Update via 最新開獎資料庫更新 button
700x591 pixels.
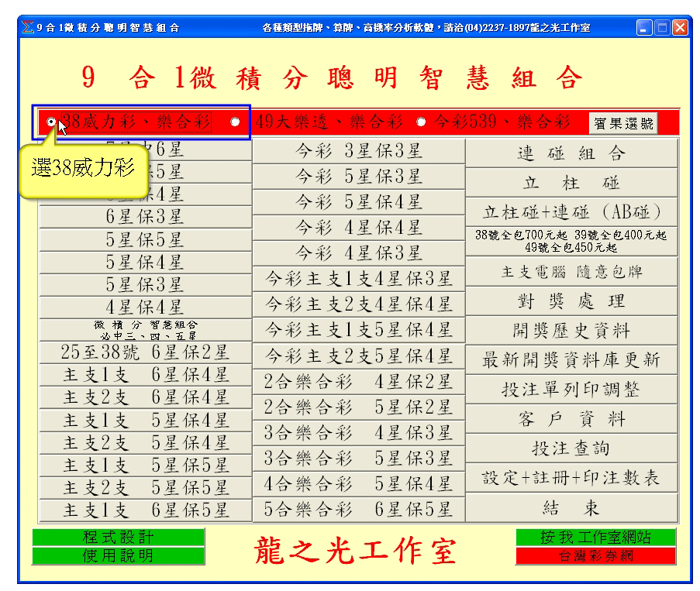(x=571, y=360)
